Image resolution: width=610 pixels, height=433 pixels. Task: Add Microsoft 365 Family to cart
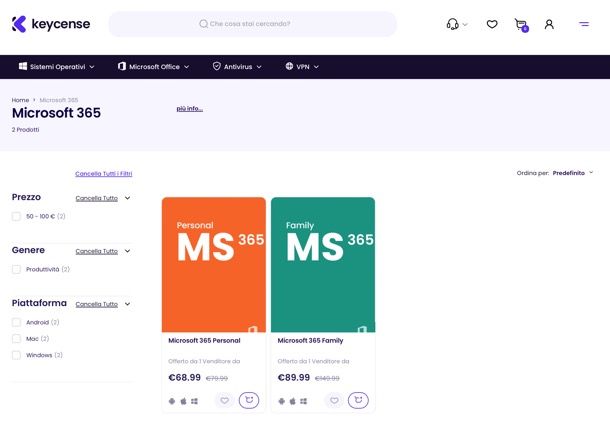tap(358, 400)
